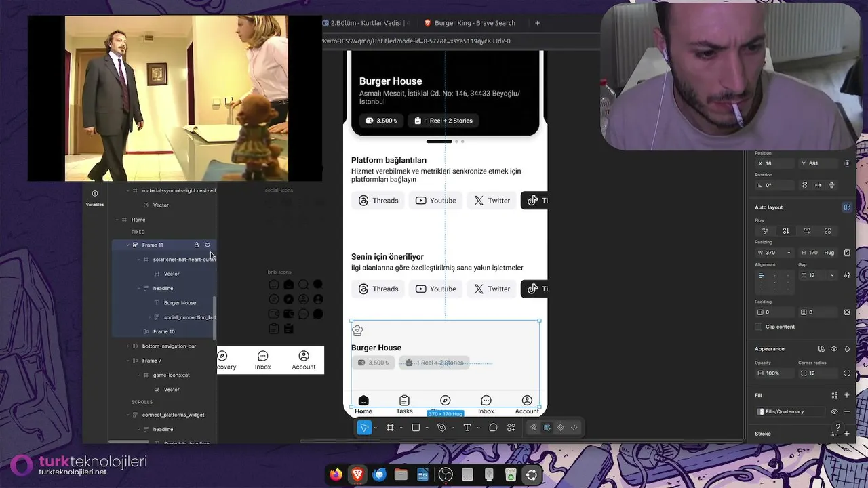Switch to Design mode in the toolbar

click(547, 428)
